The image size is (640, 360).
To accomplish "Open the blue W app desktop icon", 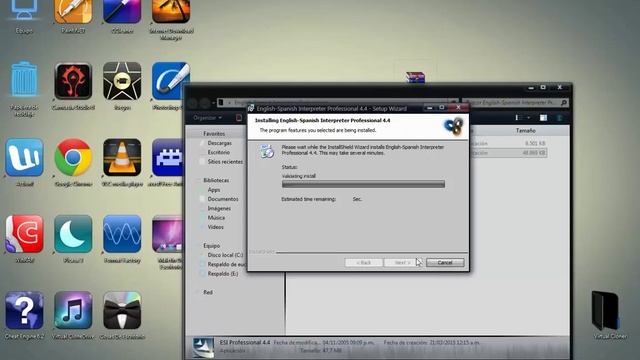I will [24, 158].
